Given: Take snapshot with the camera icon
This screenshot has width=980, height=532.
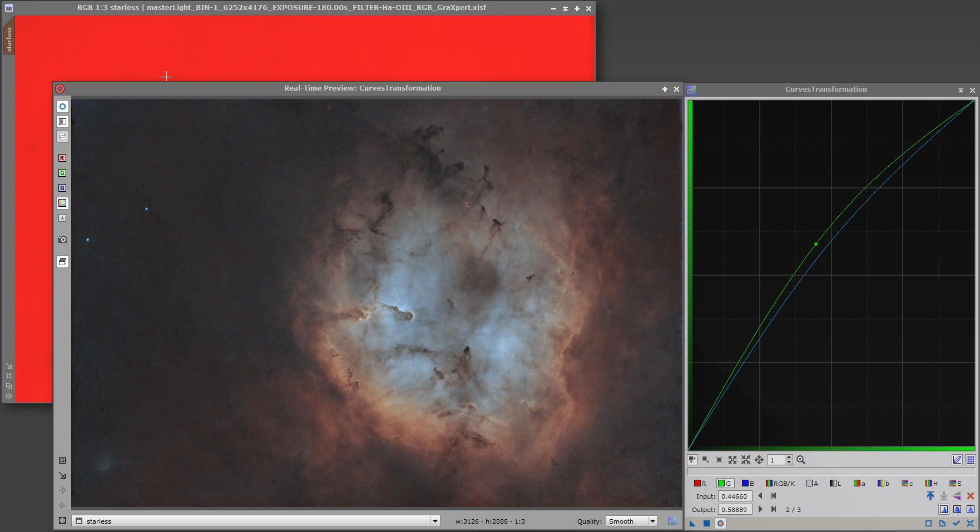Looking at the screenshot, I should click(x=62, y=240).
